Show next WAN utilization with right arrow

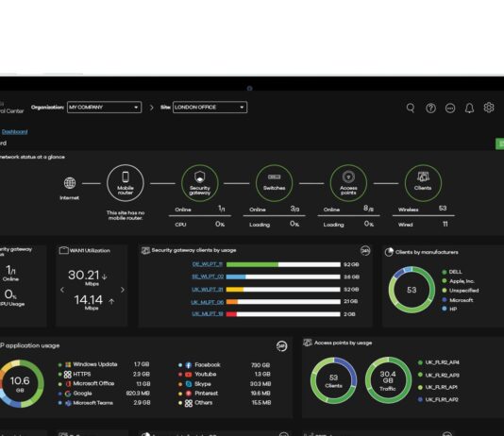[x=123, y=290]
